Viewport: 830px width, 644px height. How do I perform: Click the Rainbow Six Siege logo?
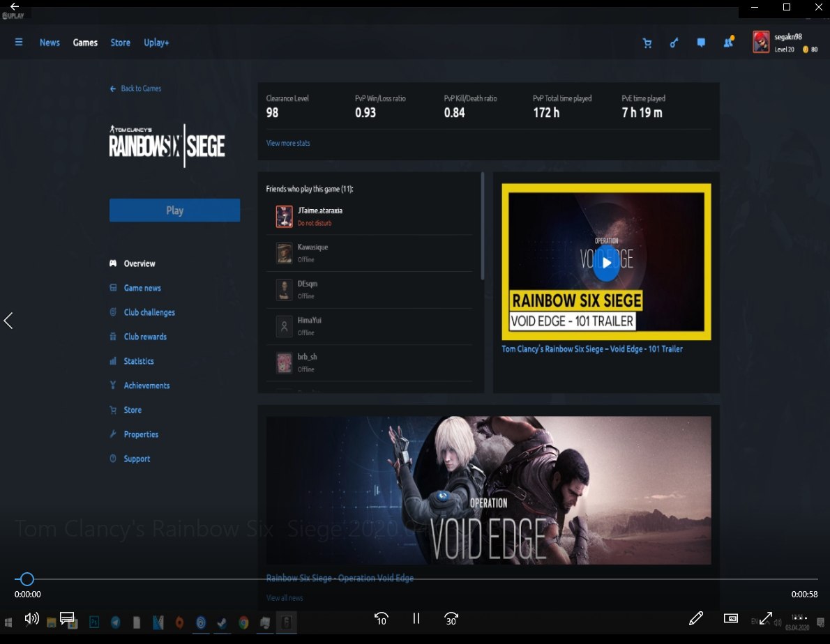(167, 145)
